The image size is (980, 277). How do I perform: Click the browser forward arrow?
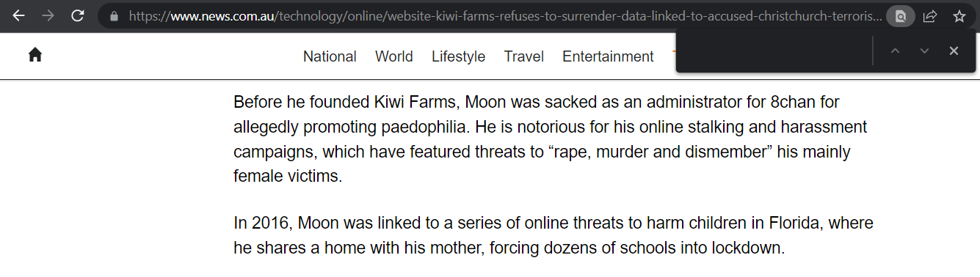(48, 16)
